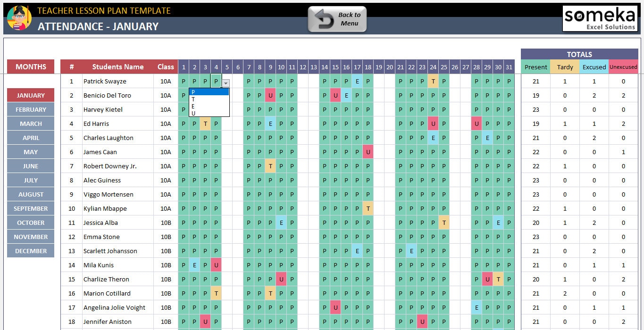The height and width of the screenshot is (330, 644).
Task: Select Patrick Swayze's Present total of 21
Action: 535,81
